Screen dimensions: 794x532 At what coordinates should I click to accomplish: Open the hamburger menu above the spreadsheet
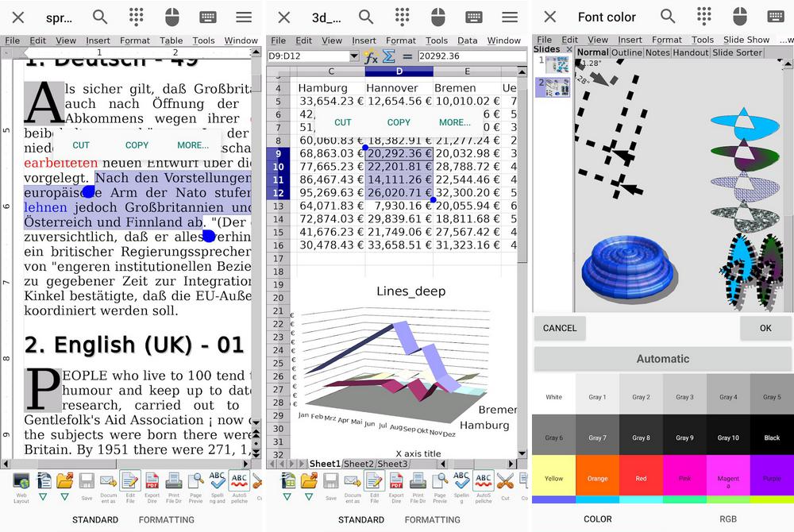click(x=510, y=17)
